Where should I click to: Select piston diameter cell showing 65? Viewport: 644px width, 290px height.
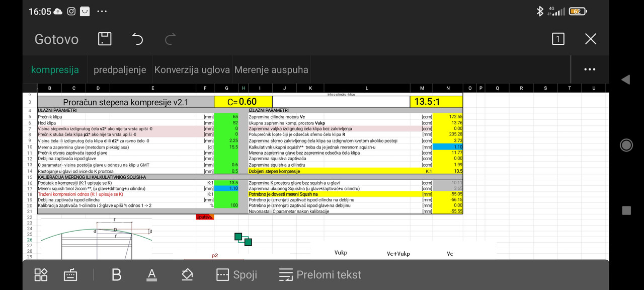click(x=227, y=116)
